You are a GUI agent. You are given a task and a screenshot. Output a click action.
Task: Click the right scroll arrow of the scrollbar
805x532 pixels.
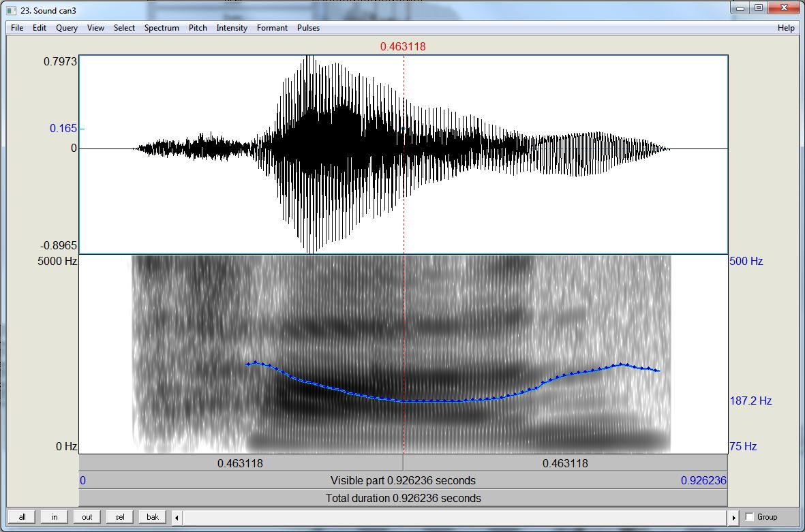pos(733,518)
